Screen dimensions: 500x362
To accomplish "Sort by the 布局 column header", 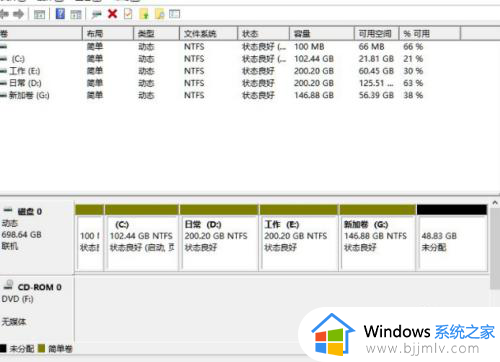I will pyautogui.click(x=108, y=34).
